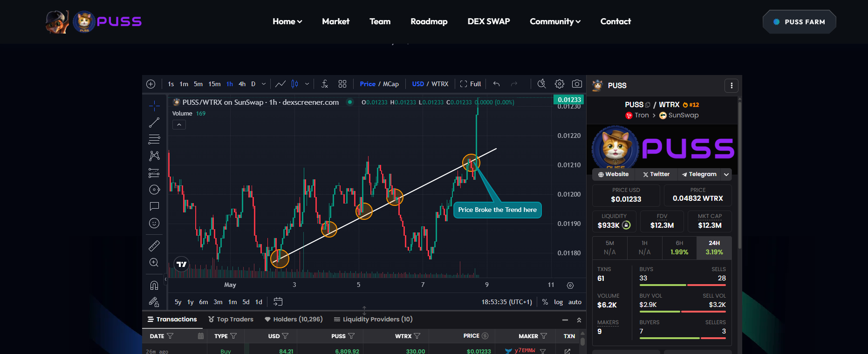This screenshot has width=868, height=354.
Task: Toggle magnet mode for drawings
Action: point(154,285)
